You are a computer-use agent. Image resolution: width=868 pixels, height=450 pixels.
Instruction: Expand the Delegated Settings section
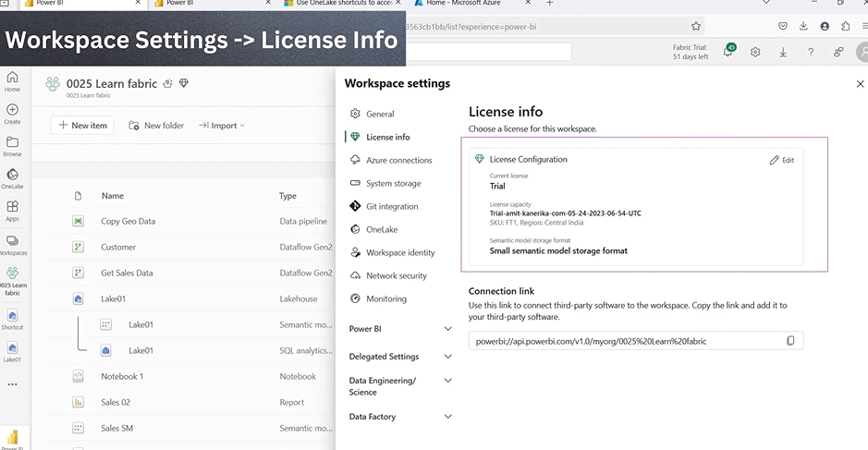400,357
